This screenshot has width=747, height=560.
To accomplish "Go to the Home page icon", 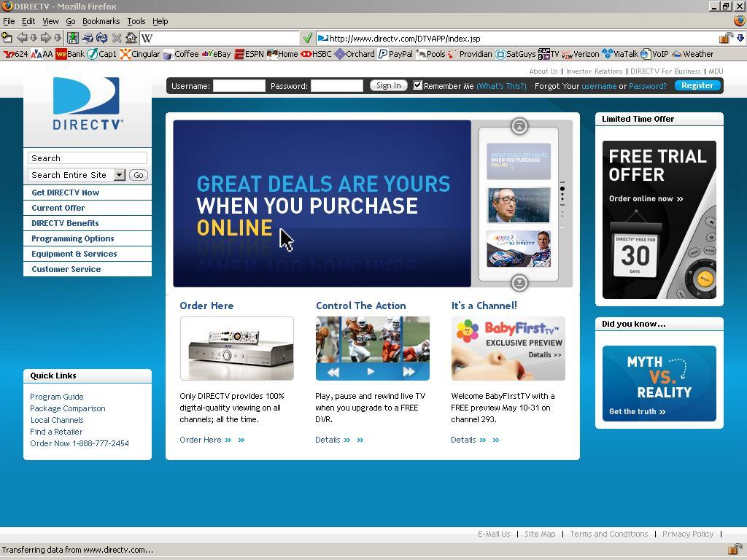I will (131, 38).
